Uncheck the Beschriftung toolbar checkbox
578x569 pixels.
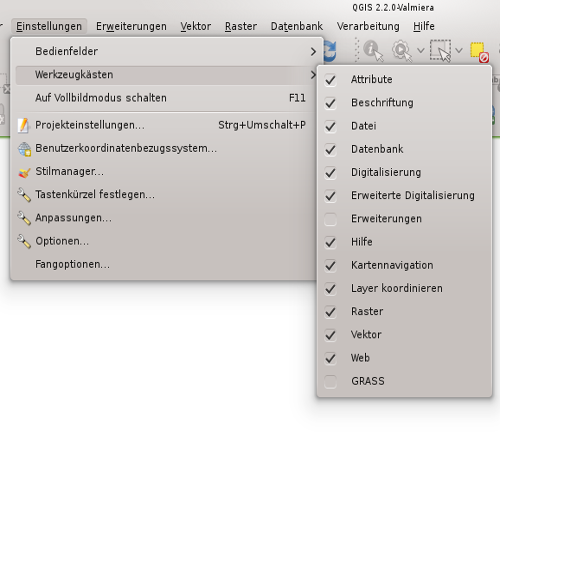330,103
